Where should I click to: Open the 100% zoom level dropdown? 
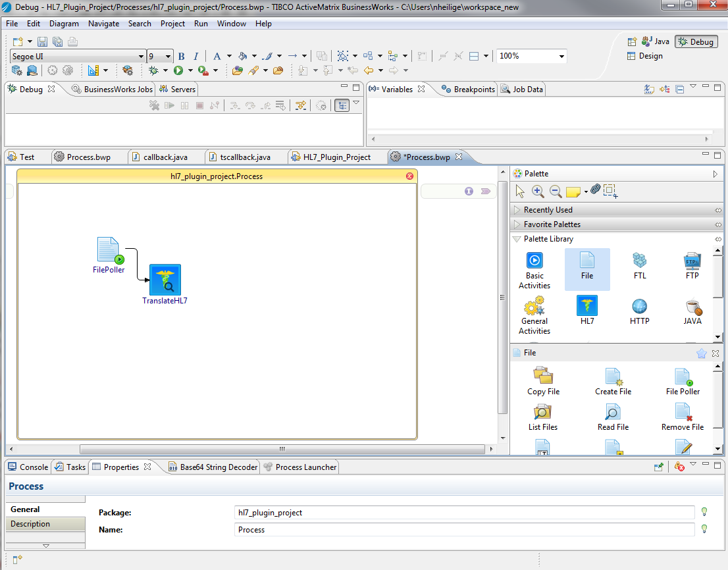coord(561,57)
